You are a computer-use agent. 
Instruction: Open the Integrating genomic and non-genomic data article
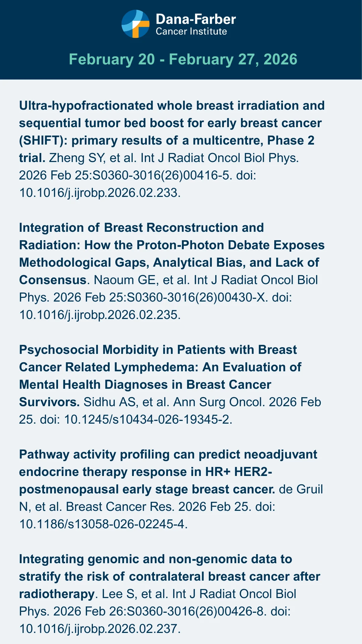click(x=169, y=577)
